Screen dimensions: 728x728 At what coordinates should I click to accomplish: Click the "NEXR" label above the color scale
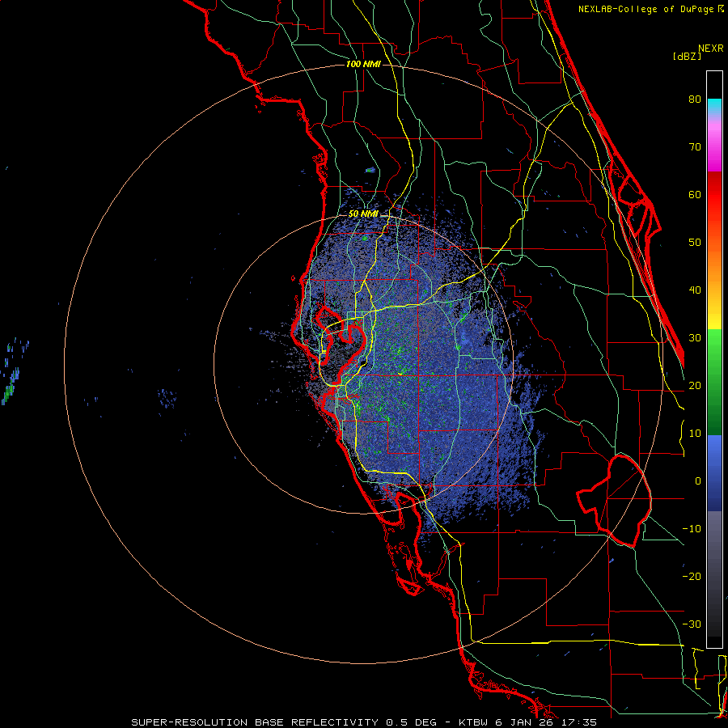[x=710, y=49]
